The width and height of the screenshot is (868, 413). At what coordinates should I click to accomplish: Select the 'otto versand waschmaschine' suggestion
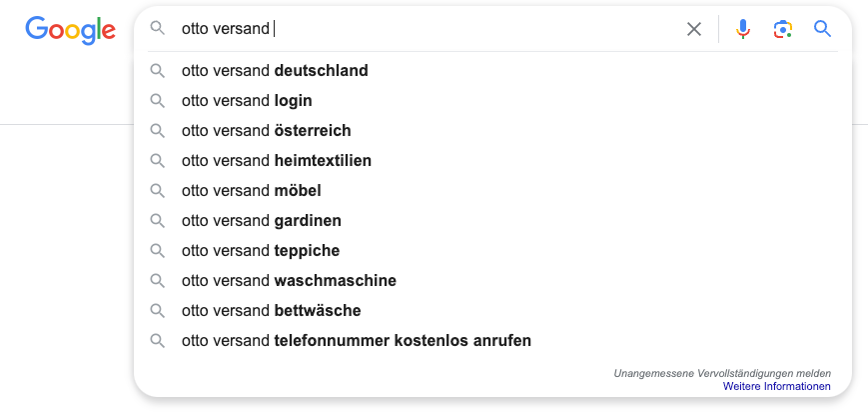pos(289,281)
